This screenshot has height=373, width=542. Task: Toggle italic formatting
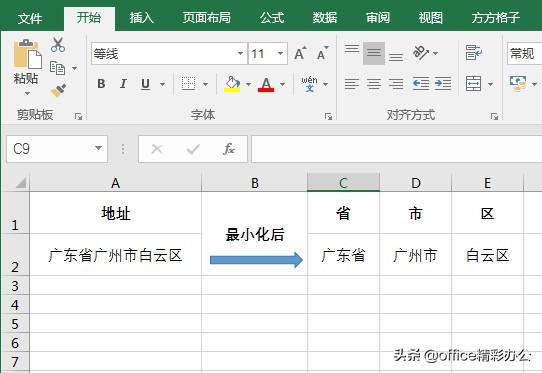123,84
